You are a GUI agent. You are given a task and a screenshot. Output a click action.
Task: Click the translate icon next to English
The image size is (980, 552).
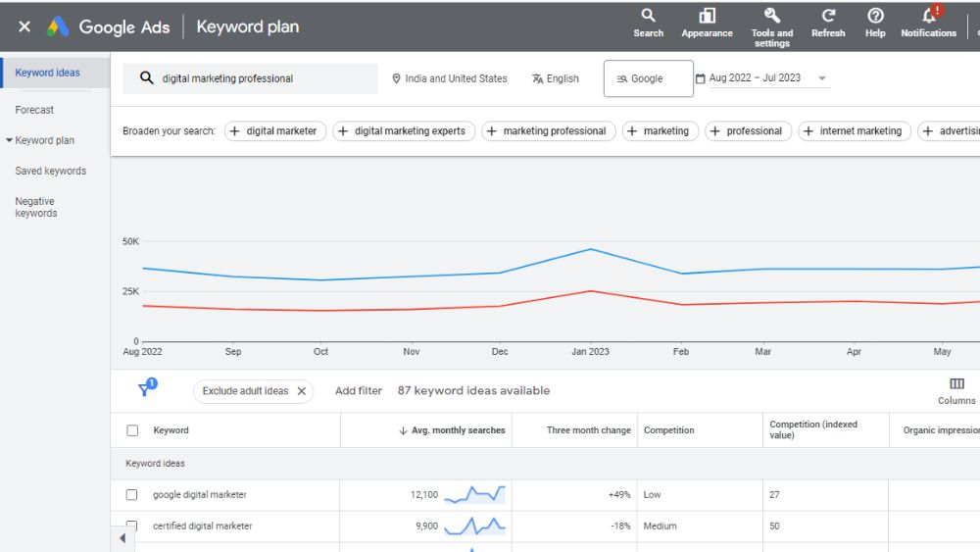(537, 78)
